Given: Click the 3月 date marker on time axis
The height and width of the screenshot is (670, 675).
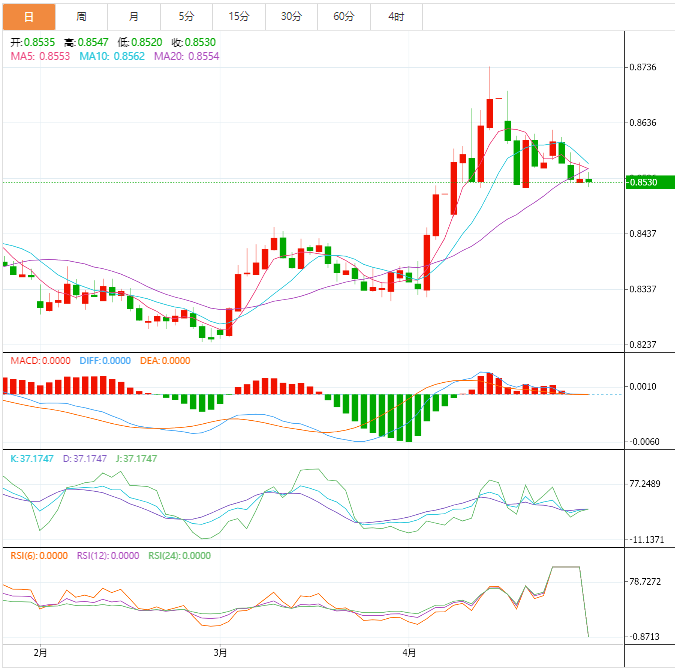Looking at the screenshot, I should [x=220, y=652].
